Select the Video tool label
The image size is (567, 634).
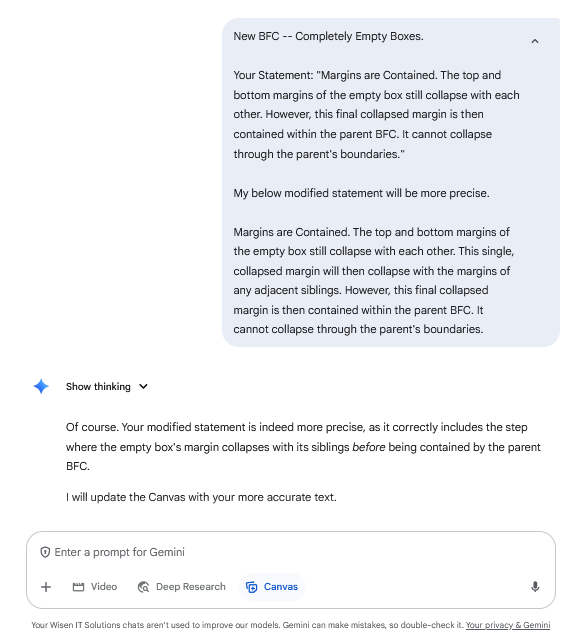click(x=104, y=587)
